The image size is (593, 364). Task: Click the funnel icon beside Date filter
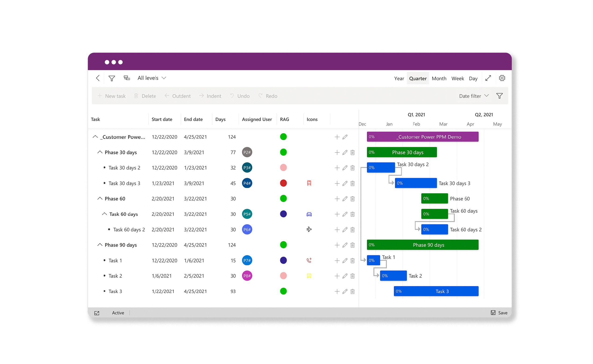pyautogui.click(x=499, y=96)
